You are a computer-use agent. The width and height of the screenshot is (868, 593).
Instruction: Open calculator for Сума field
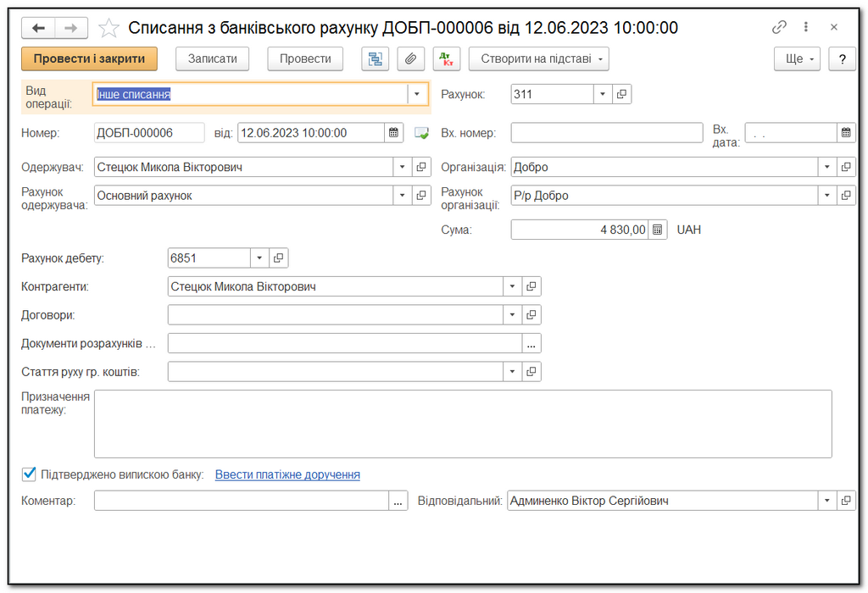point(657,230)
